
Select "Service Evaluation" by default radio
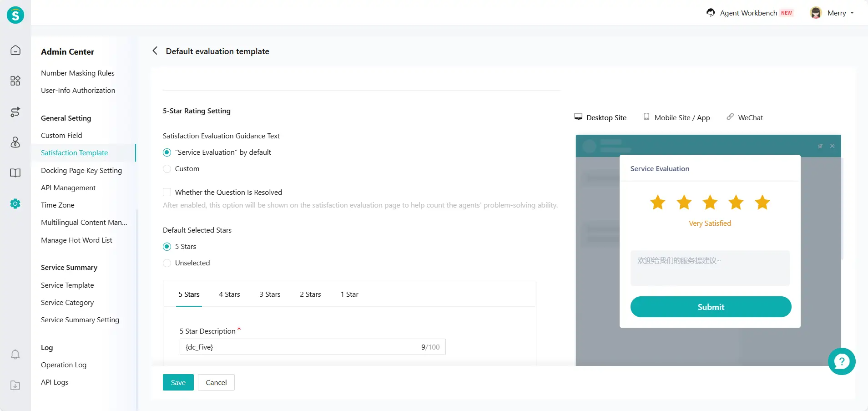pyautogui.click(x=167, y=152)
